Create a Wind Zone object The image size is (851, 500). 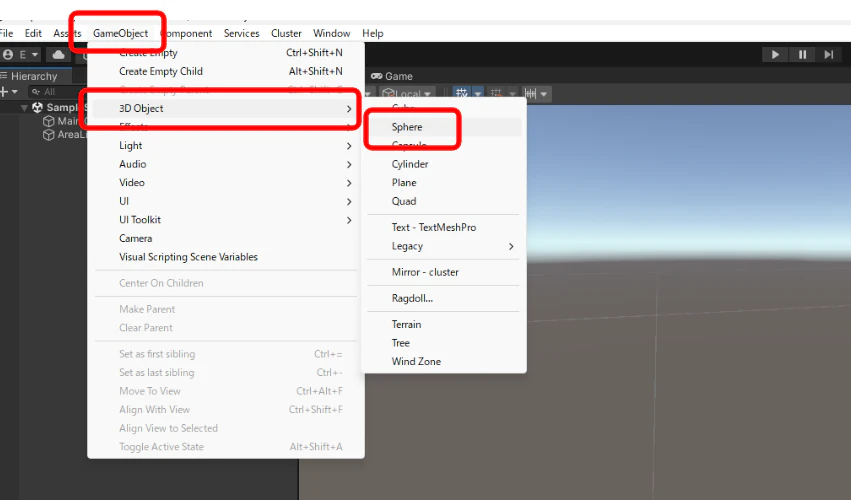(x=443, y=362)
